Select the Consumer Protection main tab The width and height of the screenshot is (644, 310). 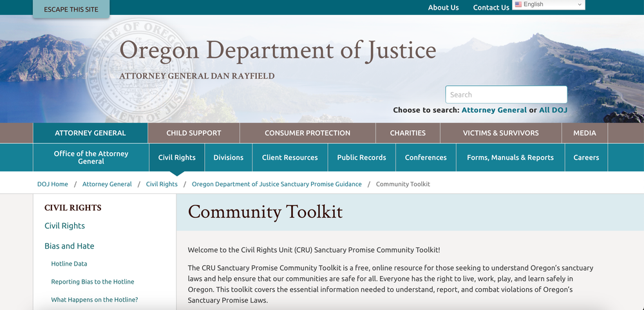pyautogui.click(x=307, y=133)
